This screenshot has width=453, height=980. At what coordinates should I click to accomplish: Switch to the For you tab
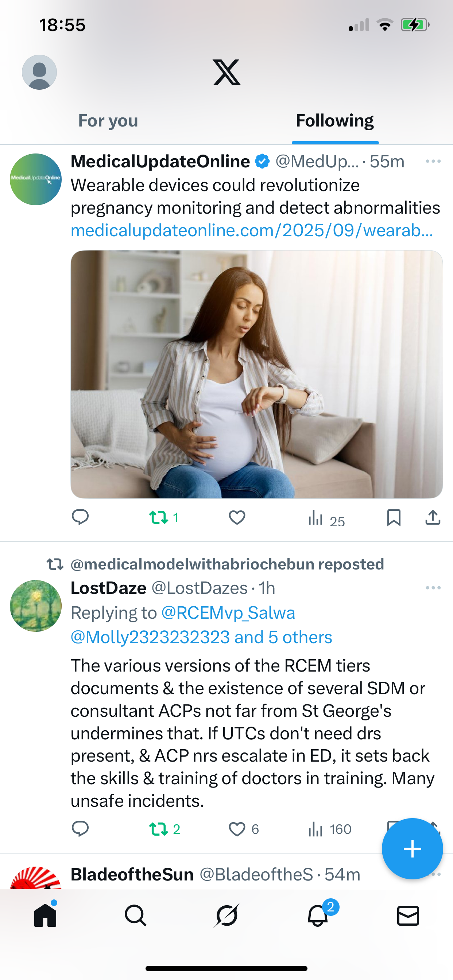pos(108,121)
